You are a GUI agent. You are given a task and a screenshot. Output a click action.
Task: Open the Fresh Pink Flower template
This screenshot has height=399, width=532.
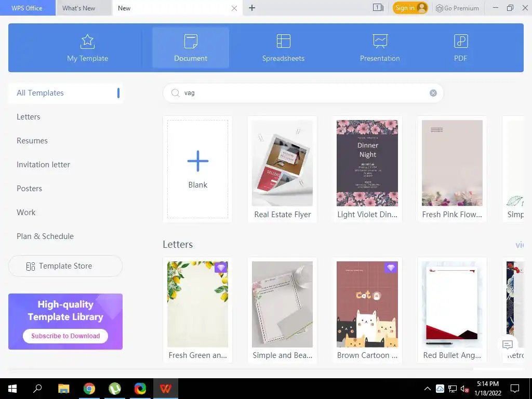click(452, 169)
